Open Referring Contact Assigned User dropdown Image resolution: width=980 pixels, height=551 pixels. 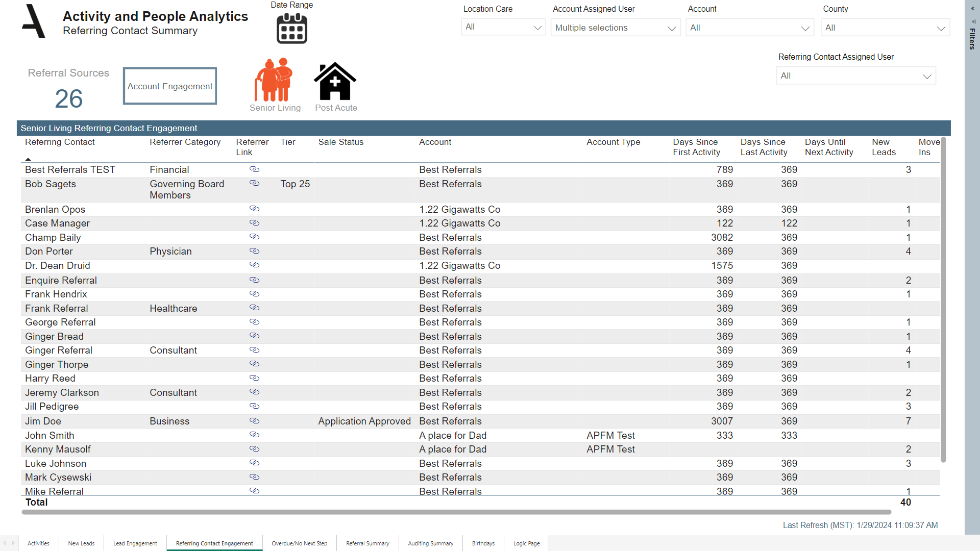855,76
